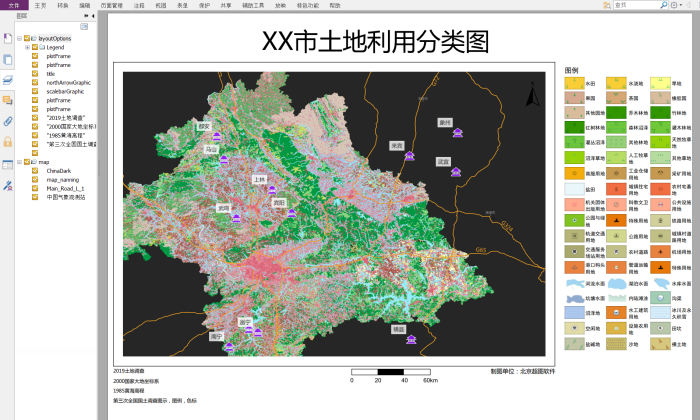Toggle the ChinaDark layer checkbox

pyautogui.click(x=36, y=170)
